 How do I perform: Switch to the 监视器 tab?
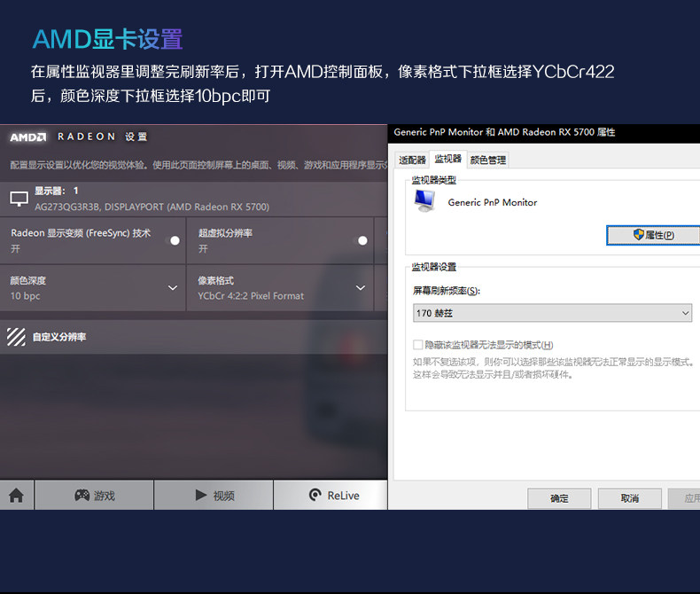[447, 159]
